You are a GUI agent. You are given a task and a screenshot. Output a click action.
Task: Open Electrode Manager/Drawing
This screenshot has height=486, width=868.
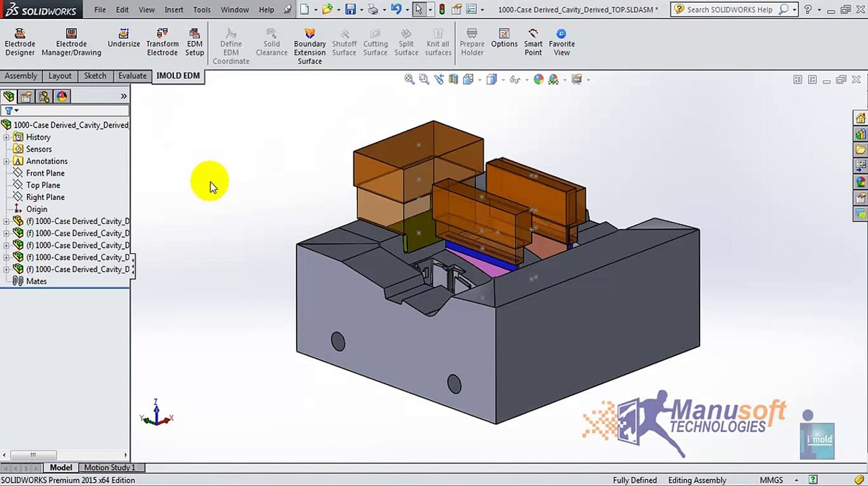71,43
